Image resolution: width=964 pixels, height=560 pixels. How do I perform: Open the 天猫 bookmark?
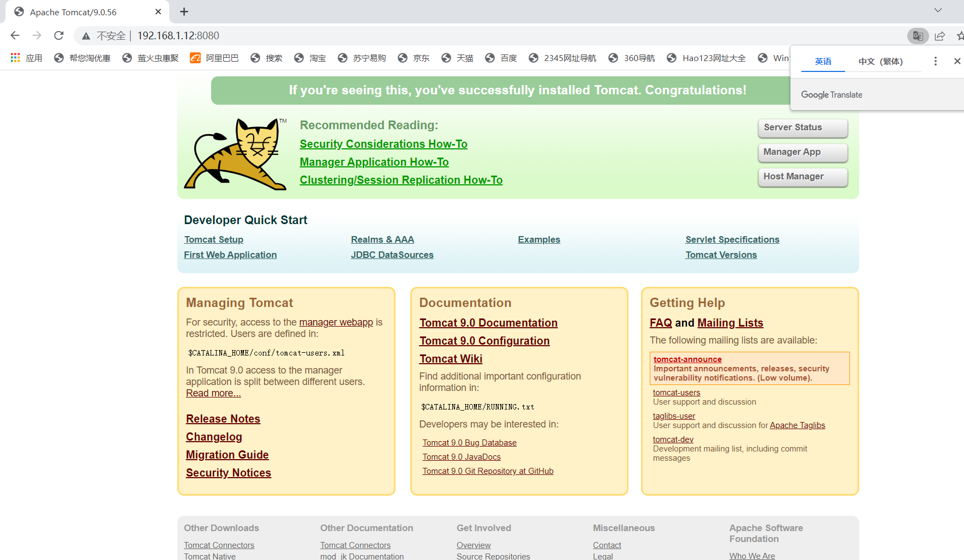pos(457,58)
